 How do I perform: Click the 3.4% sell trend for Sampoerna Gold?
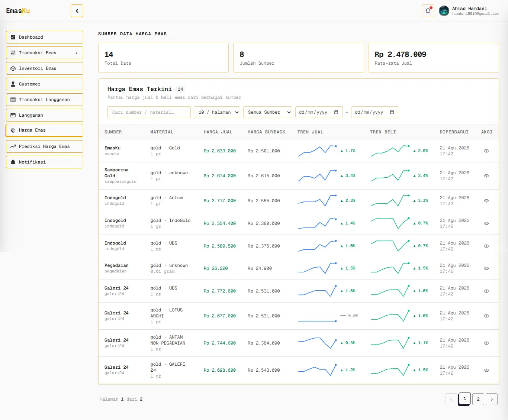coord(348,176)
